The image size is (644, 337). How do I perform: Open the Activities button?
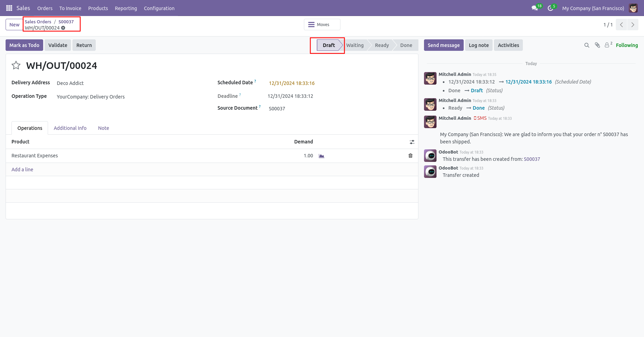click(508, 45)
